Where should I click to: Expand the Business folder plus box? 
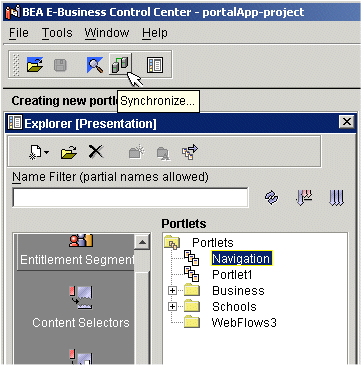click(x=172, y=291)
